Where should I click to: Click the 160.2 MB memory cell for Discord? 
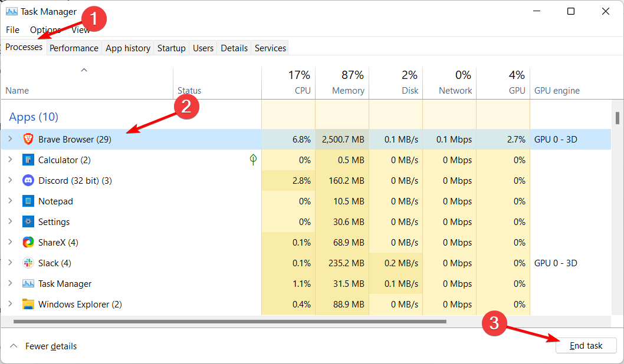point(342,180)
